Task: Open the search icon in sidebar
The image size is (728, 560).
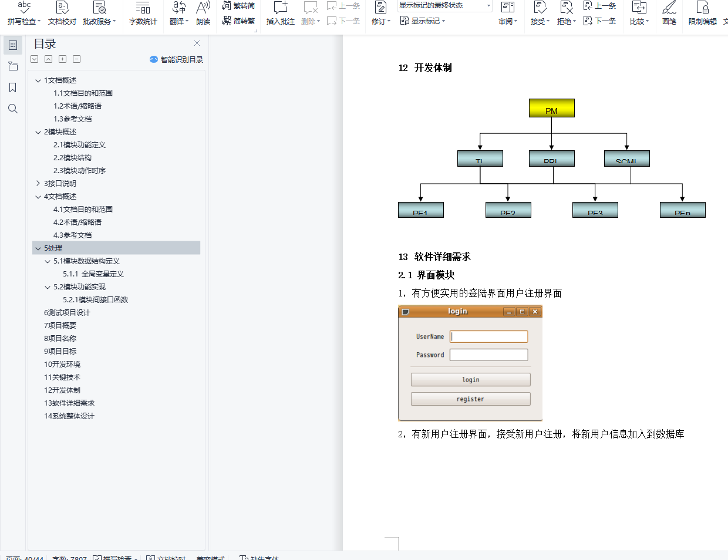Action: [13, 109]
